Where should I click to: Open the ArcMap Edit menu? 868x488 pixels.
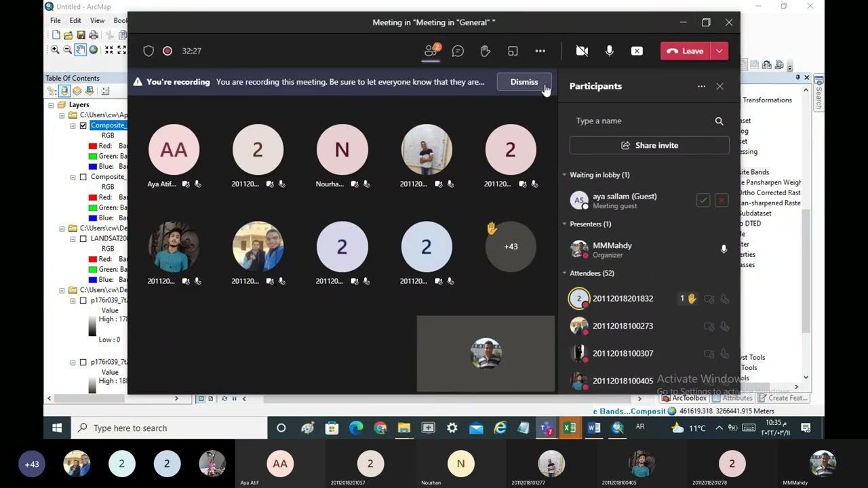tap(75, 20)
